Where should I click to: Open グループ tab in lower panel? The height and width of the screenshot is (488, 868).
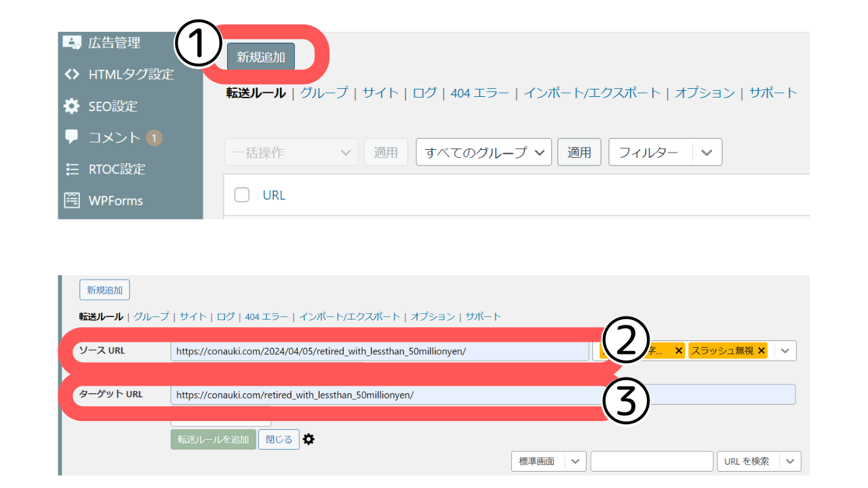[x=151, y=317]
